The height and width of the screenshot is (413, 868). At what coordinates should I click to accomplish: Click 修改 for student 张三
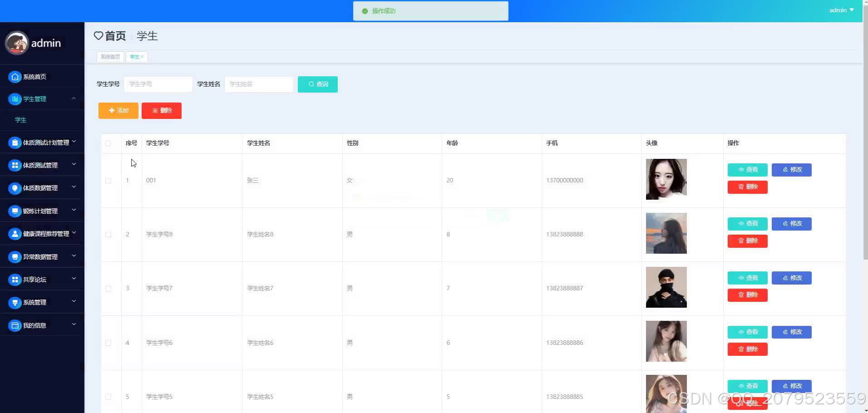click(792, 170)
